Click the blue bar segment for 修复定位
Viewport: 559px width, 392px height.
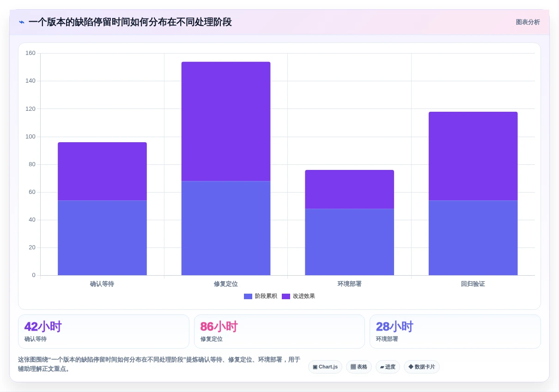226,228
